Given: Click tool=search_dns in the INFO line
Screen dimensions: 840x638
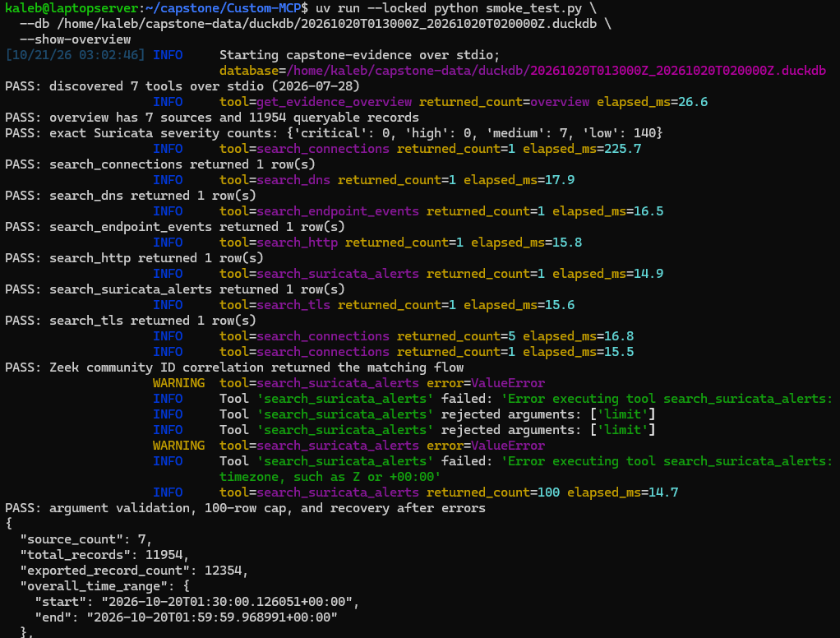Looking at the screenshot, I should pos(275,180).
